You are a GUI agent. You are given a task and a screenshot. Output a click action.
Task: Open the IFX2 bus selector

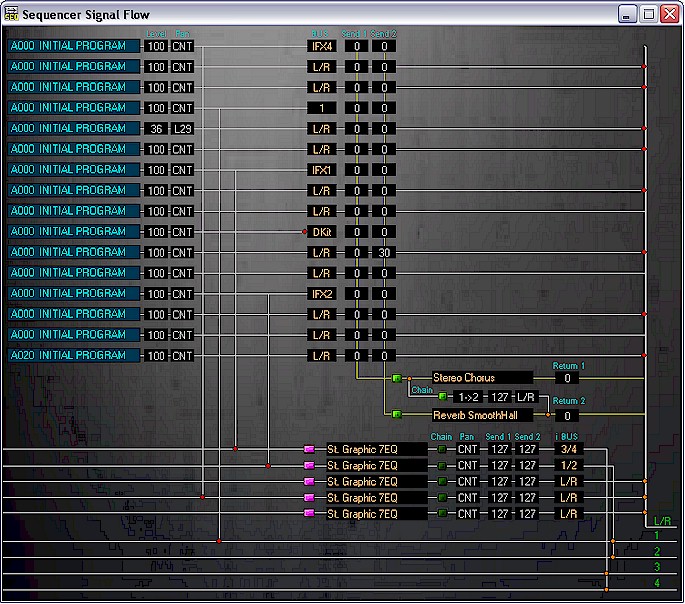pyautogui.click(x=322, y=294)
